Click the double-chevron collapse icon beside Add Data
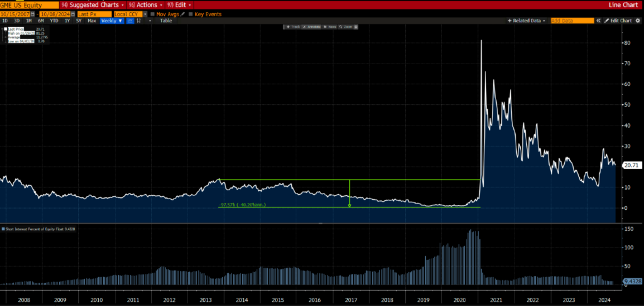The height and width of the screenshot is (306, 644). pos(597,21)
